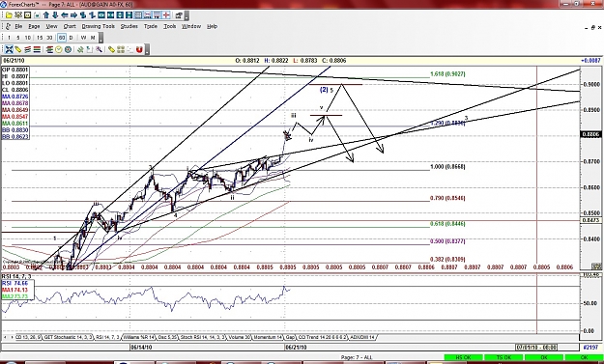Switch to the daily D timeframe
The height and width of the screenshot is (364, 604).
pyautogui.click(x=71, y=38)
